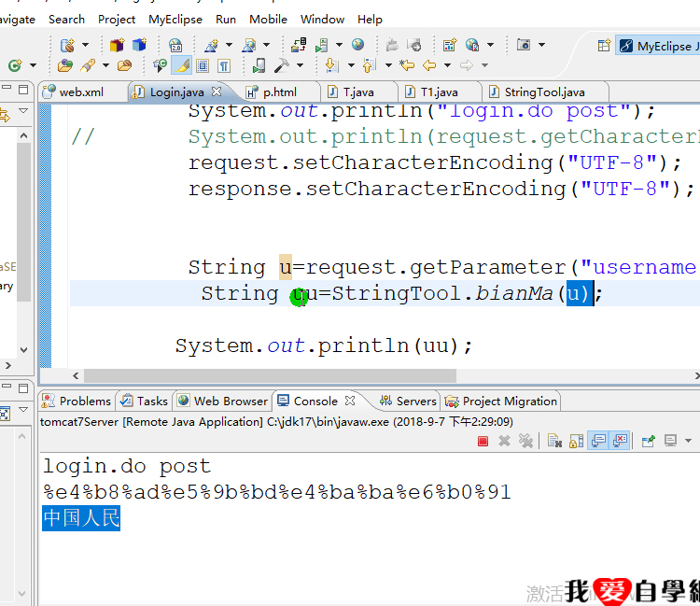The width and height of the screenshot is (700, 606).
Task: Click the deploy to server icon
Action: (299, 45)
